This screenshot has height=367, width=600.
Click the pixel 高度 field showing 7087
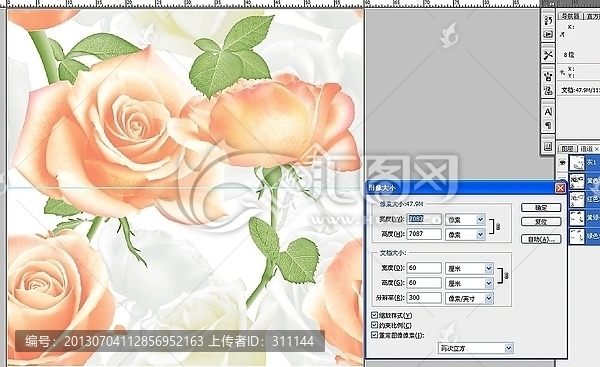424,234
